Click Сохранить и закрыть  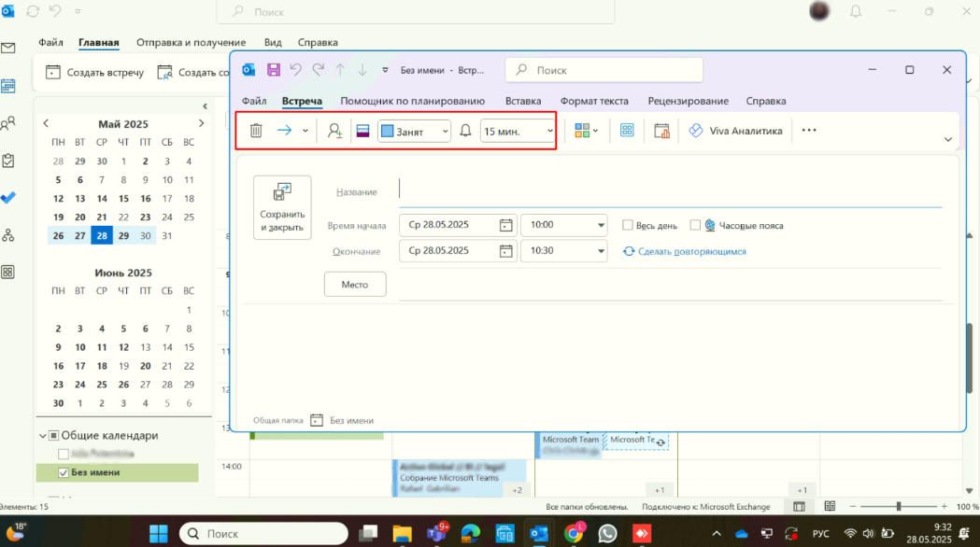[281, 207]
